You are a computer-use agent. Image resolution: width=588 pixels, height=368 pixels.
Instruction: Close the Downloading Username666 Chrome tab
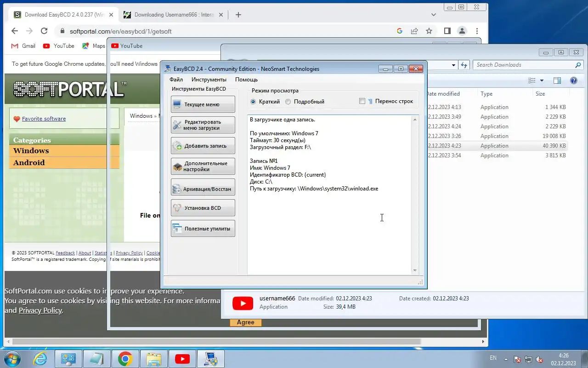coord(220,15)
